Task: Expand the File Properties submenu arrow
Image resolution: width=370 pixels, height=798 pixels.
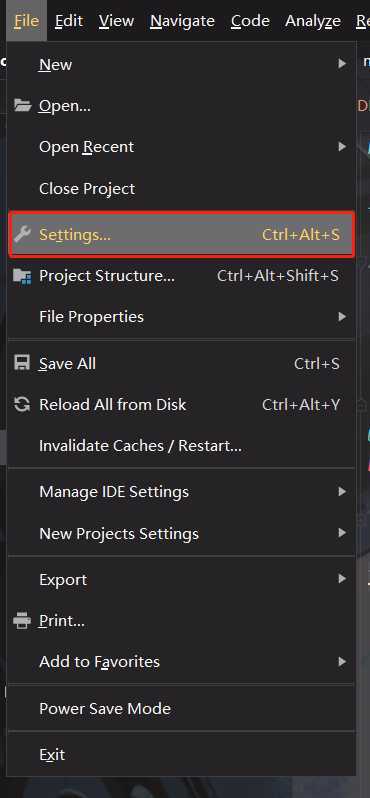Action: click(x=342, y=317)
